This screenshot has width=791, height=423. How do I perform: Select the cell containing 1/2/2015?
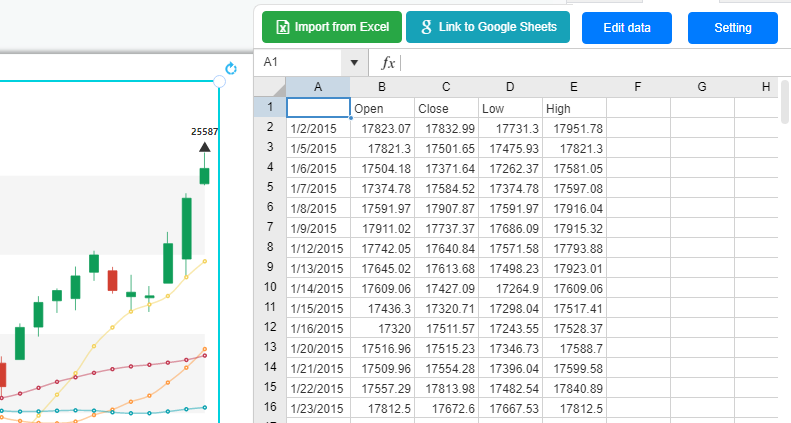[x=318, y=128]
